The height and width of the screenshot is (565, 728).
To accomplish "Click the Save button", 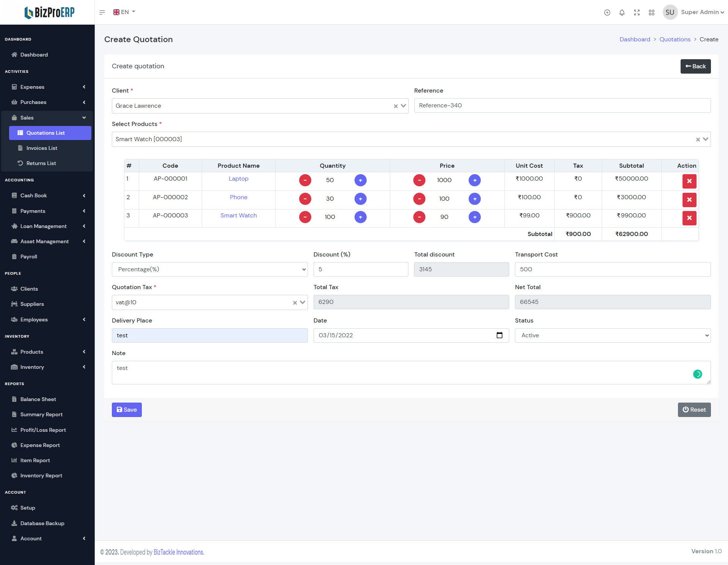I will click(x=127, y=410).
